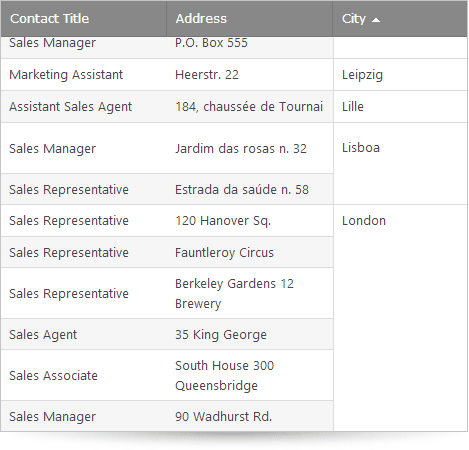
Task: Select the Sales Agent title cell
Action: tap(84, 334)
